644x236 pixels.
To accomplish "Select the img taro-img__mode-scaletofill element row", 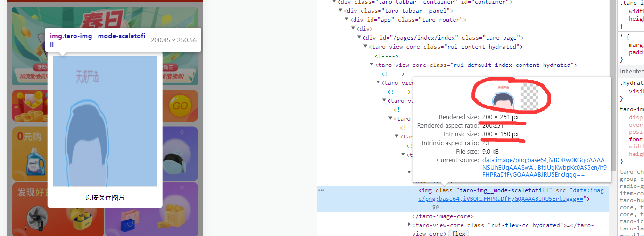I will point(462,198).
